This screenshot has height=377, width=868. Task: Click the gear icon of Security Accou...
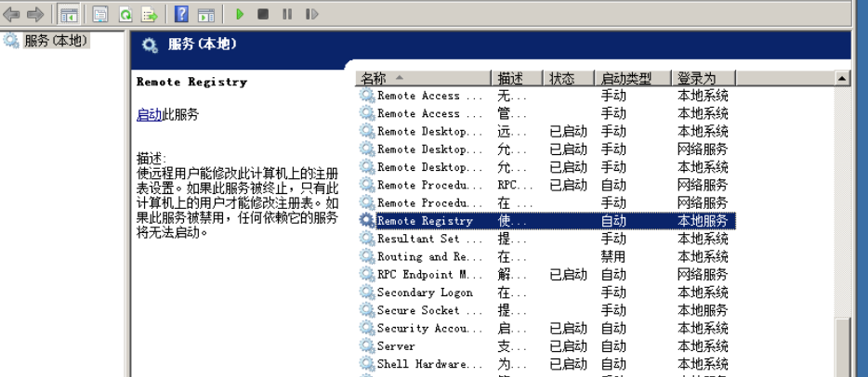click(x=366, y=329)
